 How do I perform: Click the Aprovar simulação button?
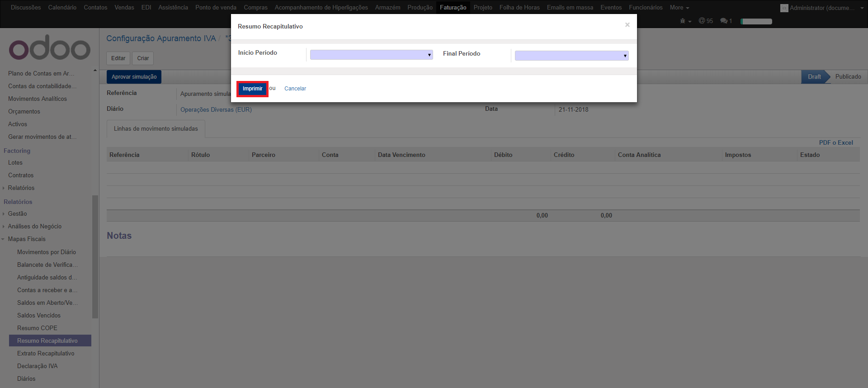134,77
